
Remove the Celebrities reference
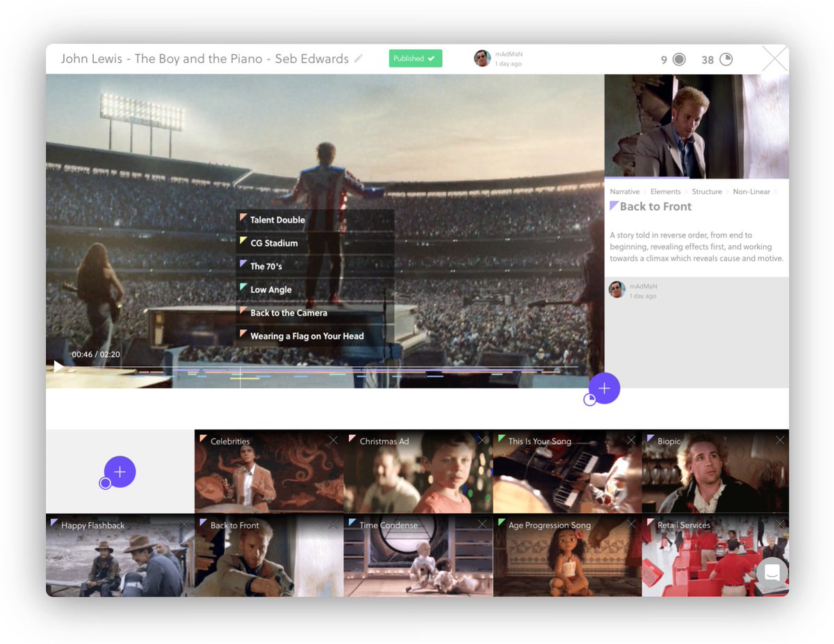(334, 440)
